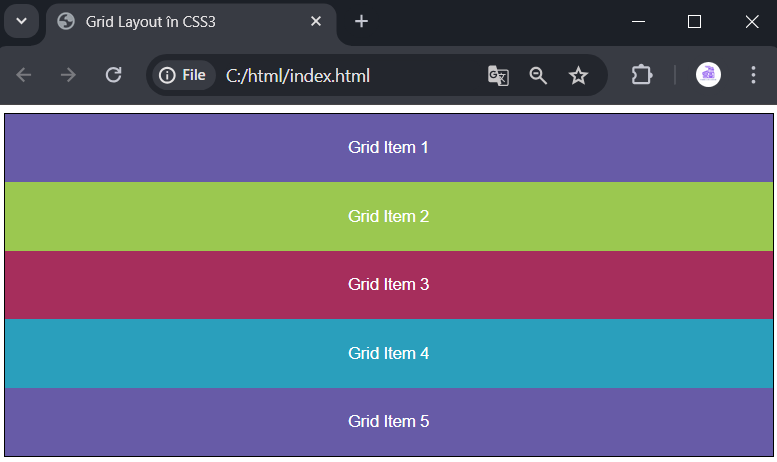Open a new tab with plus button
This screenshot has height=462, width=777.
tap(361, 21)
